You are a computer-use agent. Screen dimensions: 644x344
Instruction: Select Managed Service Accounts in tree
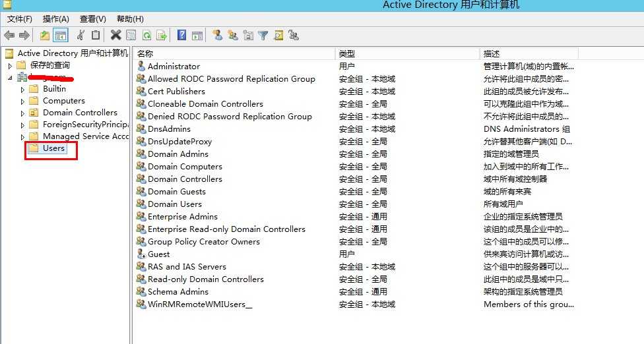tap(85, 136)
